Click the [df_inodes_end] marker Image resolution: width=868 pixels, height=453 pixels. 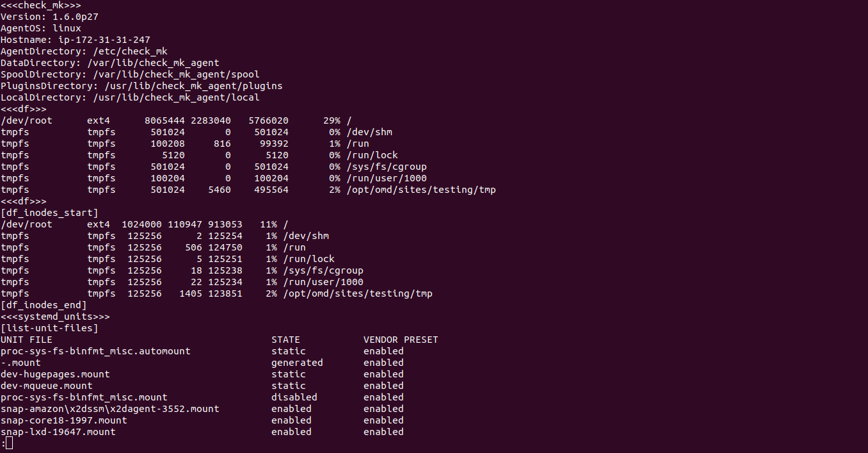coord(44,305)
